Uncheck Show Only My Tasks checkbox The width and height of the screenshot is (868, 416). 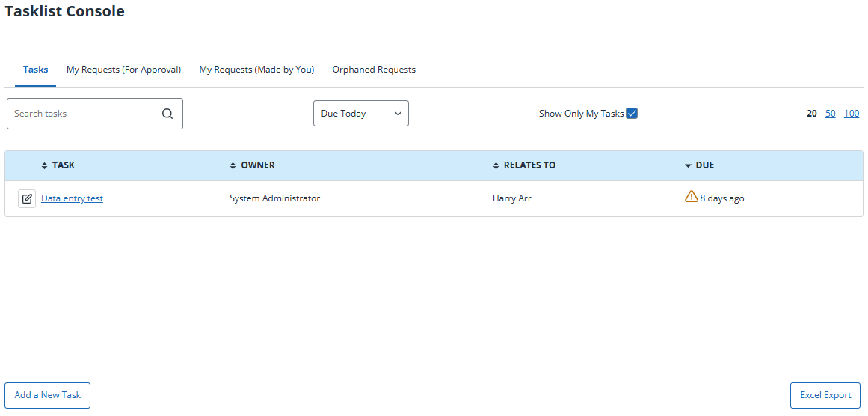click(632, 114)
